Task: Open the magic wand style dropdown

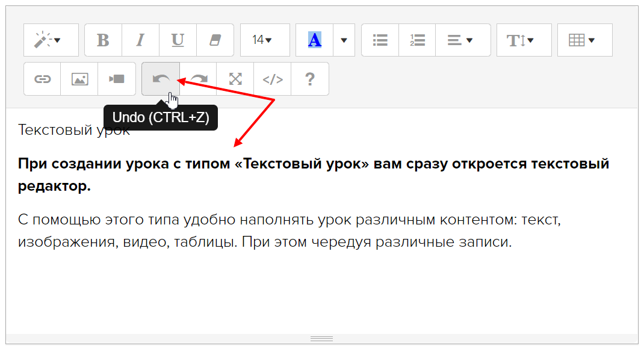Action: pos(51,40)
